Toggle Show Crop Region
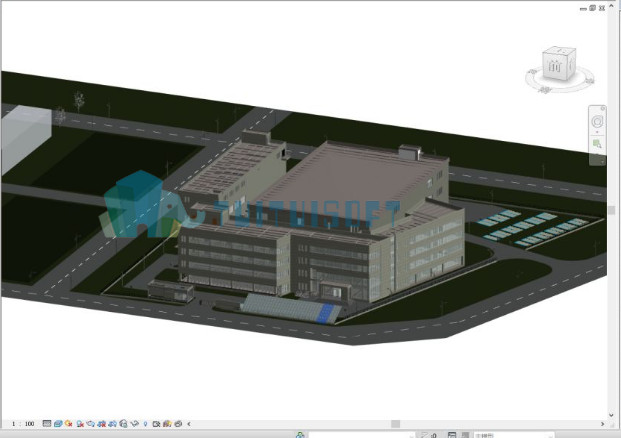 112,424
